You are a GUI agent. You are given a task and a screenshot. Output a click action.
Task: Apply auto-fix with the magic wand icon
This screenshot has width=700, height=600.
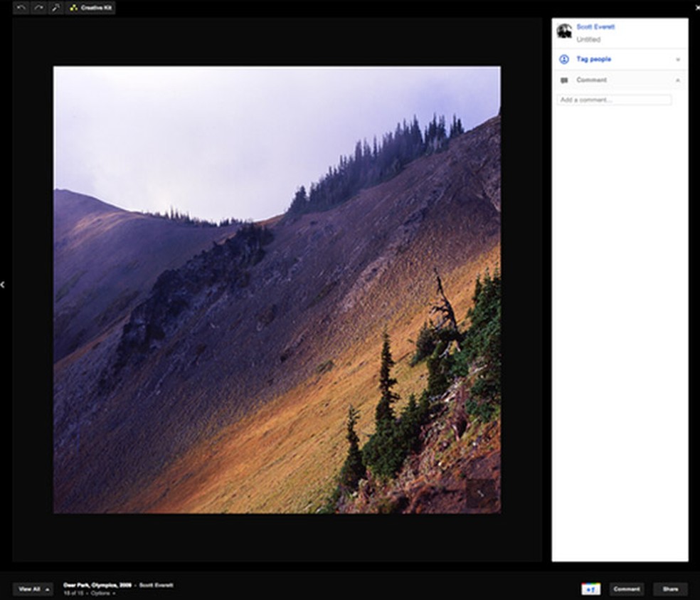click(55, 8)
